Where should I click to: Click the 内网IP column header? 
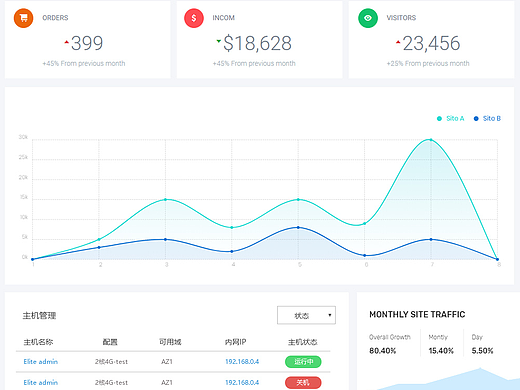[x=235, y=342]
